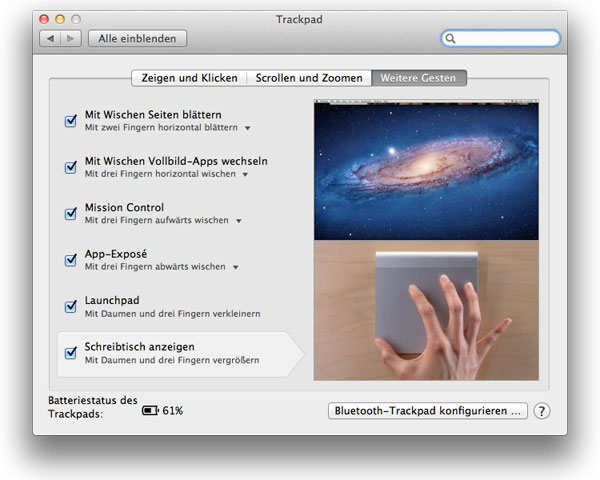Zoom the window with green button
Image resolution: width=600 pixels, height=480 pixels.
[76, 19]
